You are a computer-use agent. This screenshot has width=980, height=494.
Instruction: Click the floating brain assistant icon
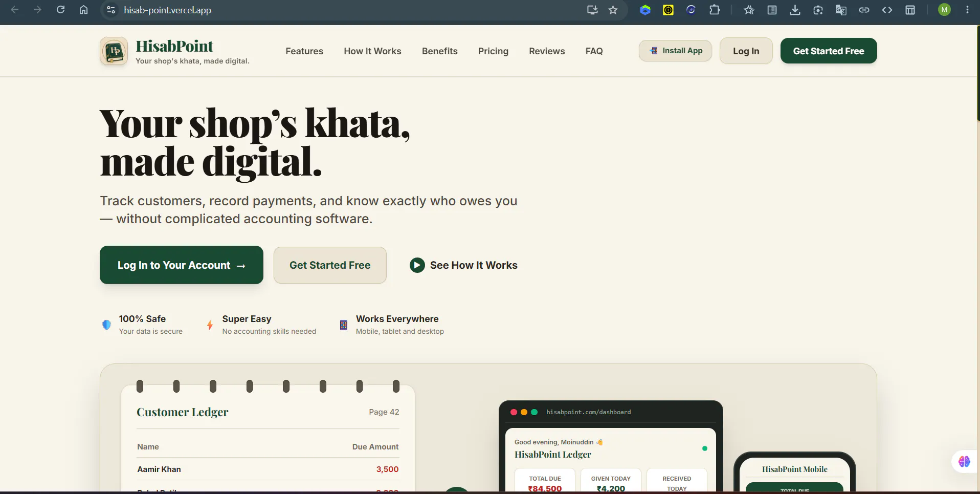[x=964, y=462]
